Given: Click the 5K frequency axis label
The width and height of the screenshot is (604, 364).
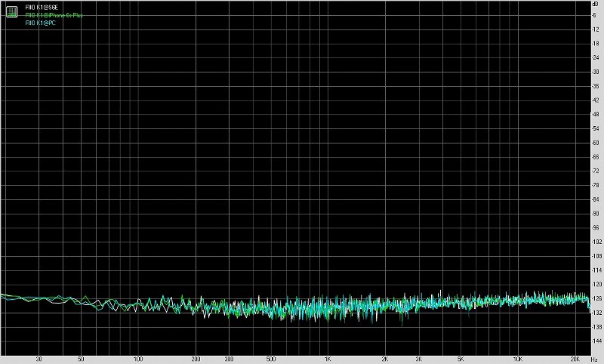Looking at the screenshot, I should pos(460,359).
